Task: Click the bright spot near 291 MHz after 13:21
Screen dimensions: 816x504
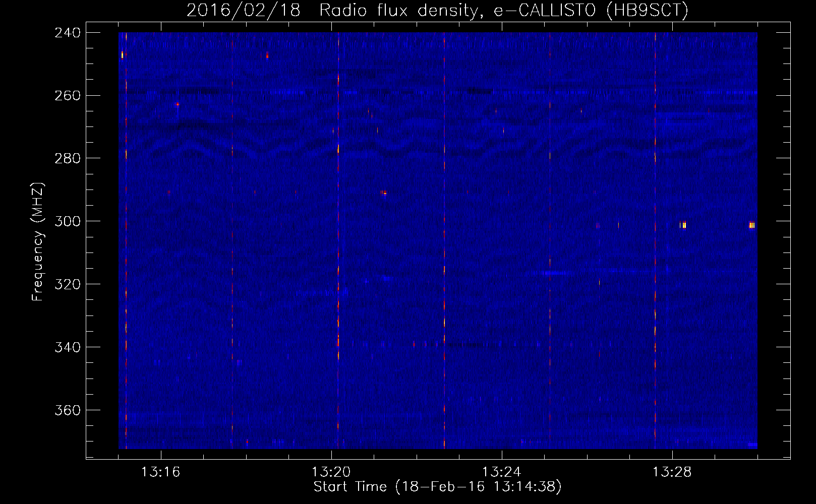Action: [x=384, y=193]
